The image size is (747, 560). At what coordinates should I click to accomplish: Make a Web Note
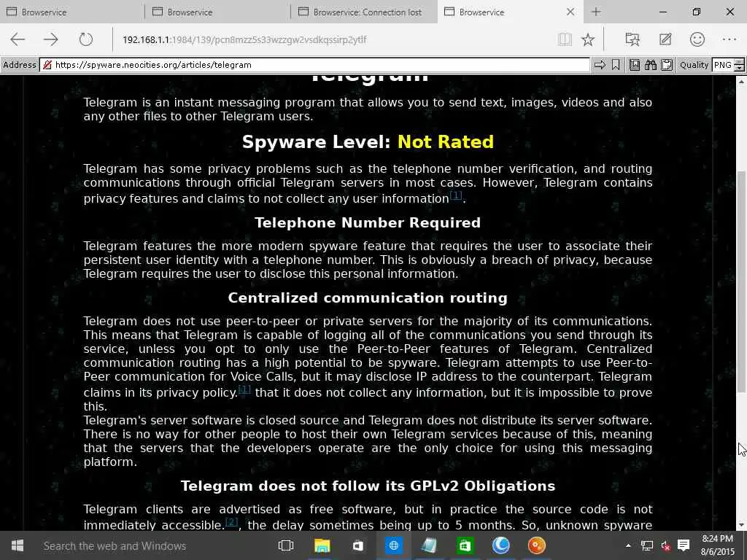point(665,39)
